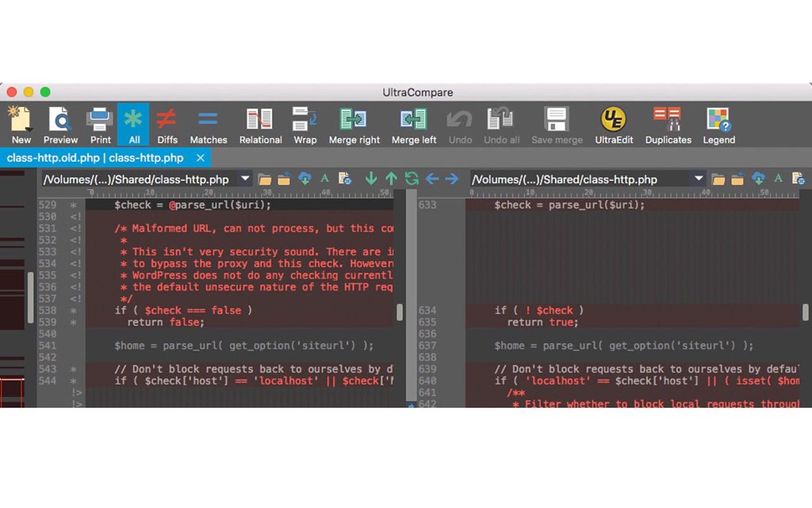Click right line "if ( ! $check )"
Screen dimensions: 812x508
pos(539,310)
